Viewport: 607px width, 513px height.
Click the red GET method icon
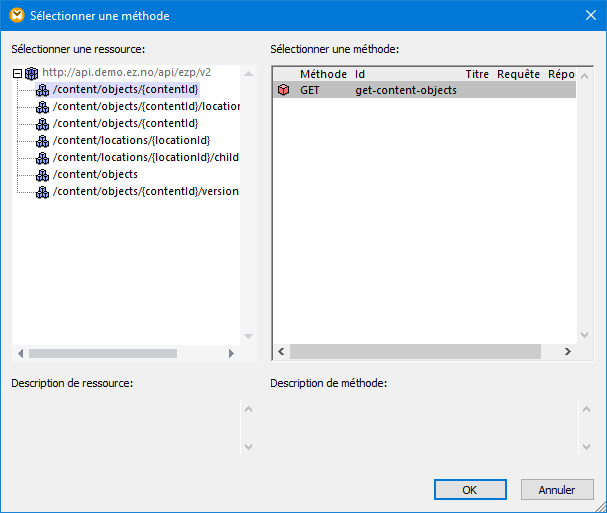pos(283,90)
